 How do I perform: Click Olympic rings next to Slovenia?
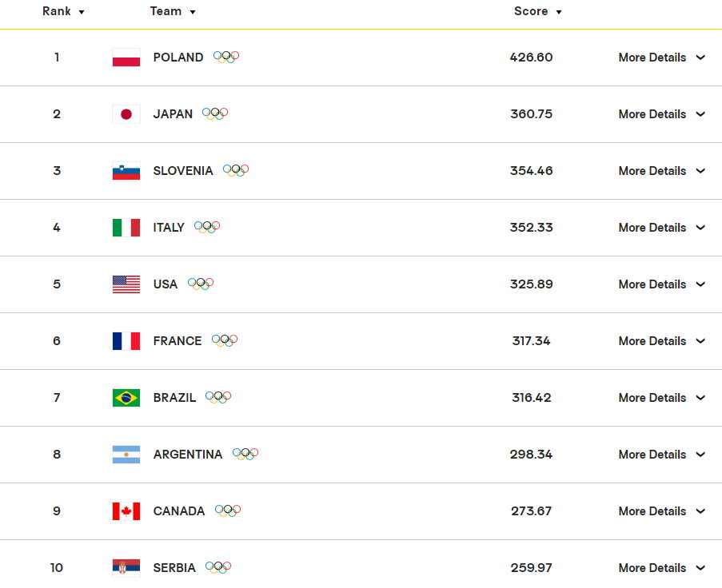tap(236, 171)
